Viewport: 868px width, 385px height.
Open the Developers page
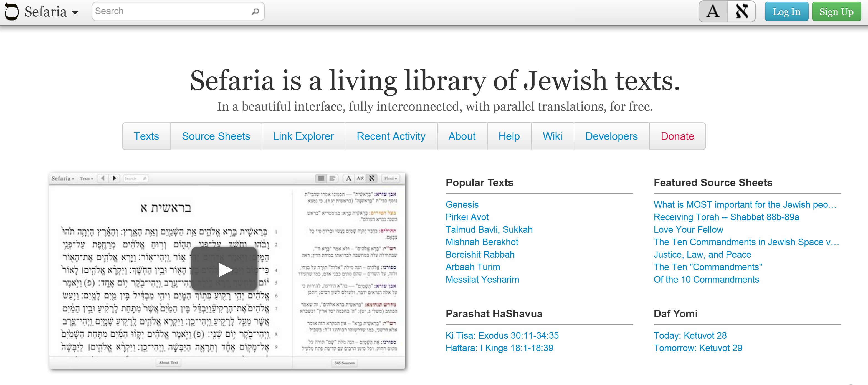coord(611,136)
